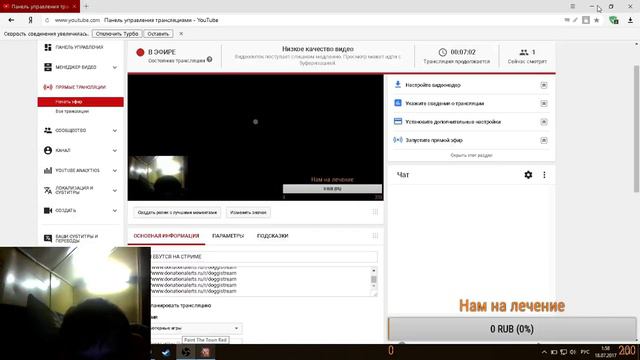Image resolution: width=640 pixels, height=360 pixels.
Task: Click the Yandex Я home icon
Action: 30,20
